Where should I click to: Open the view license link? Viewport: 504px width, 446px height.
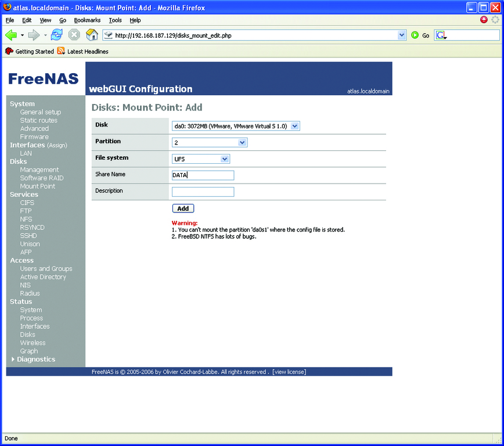click(289, 372)
